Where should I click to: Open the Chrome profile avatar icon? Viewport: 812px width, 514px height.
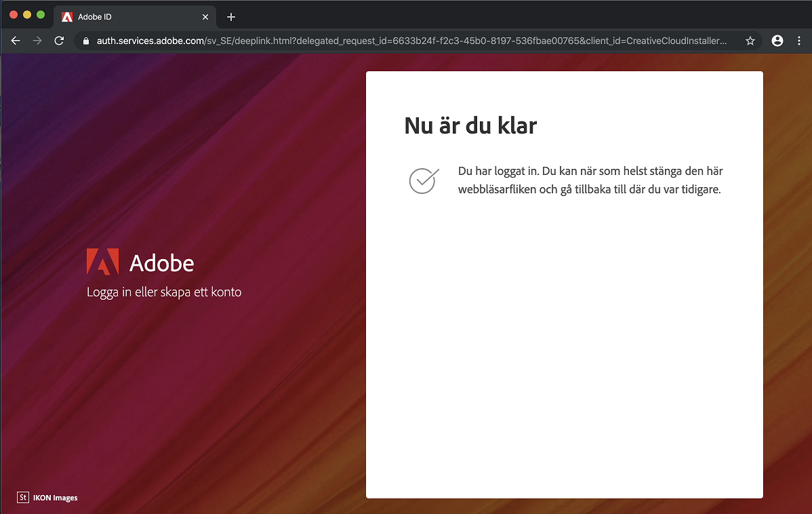tap(777, 41)
